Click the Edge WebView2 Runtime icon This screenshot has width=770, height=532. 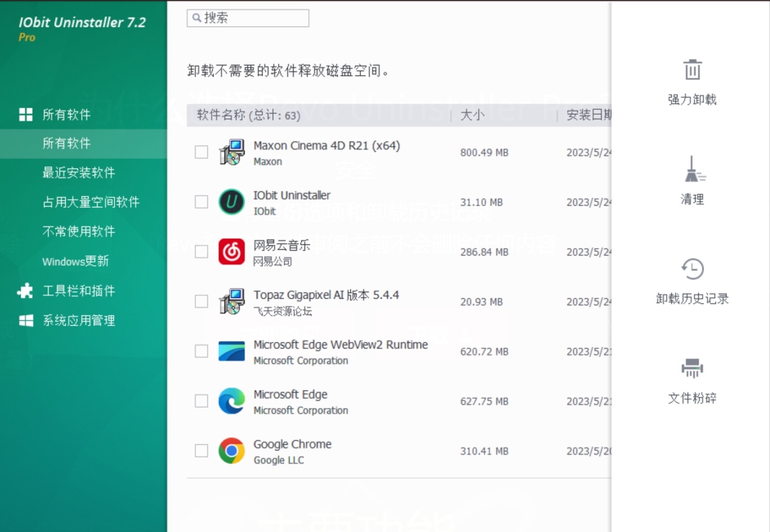(x=232, y=351)
